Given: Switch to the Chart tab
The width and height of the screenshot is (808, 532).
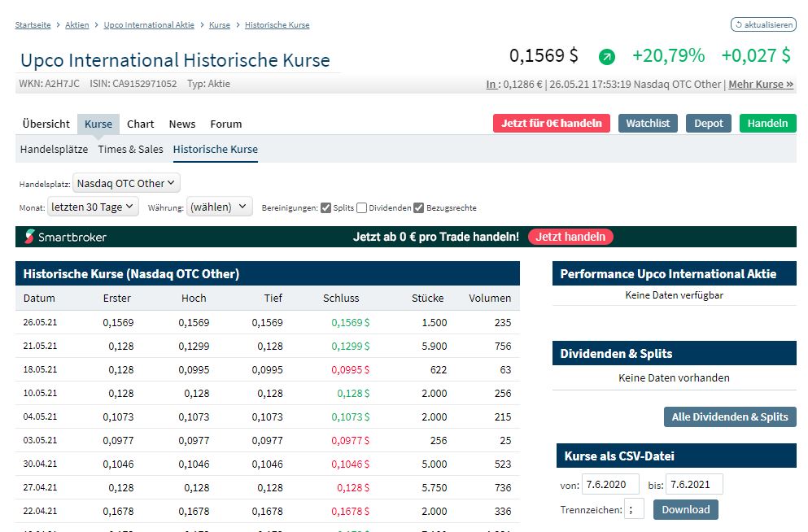Looking at the screenshot, I should click(140, 124).
